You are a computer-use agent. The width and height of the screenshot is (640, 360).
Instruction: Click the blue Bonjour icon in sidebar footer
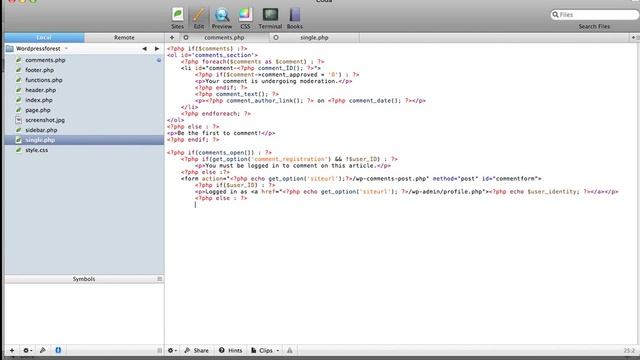click(58, 350)
